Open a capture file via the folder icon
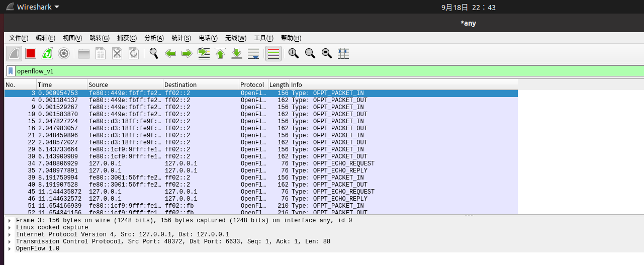 click(x=84, y=53)
